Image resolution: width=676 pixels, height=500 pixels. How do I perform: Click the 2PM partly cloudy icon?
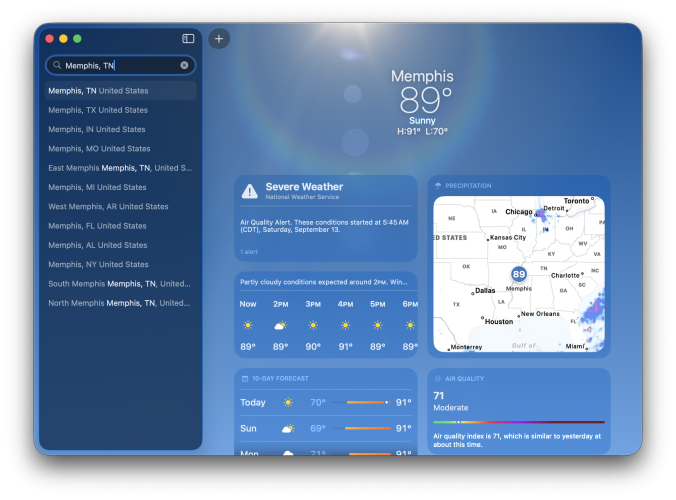281,326
